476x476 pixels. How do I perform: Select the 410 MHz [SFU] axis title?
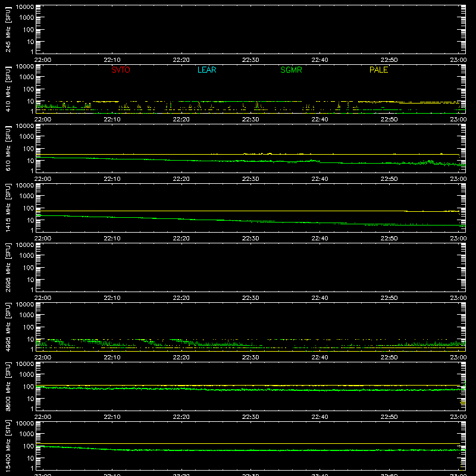click(x=8, y=89)
